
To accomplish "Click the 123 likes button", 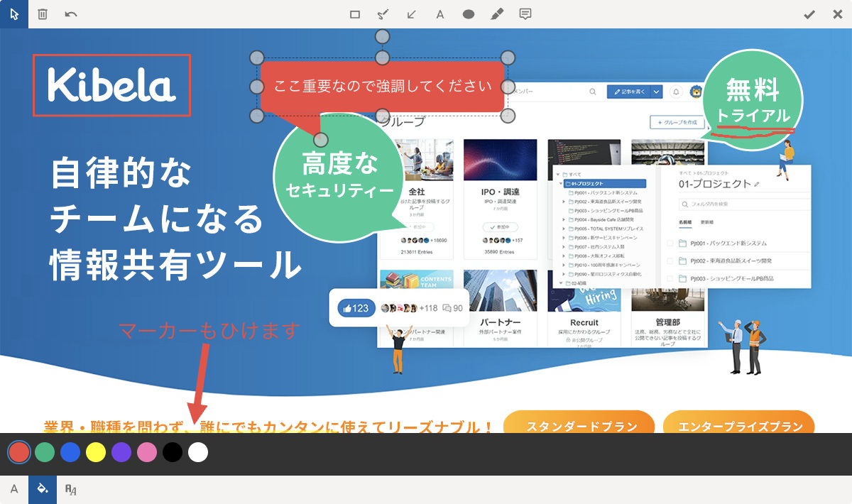I will point(356,308).
